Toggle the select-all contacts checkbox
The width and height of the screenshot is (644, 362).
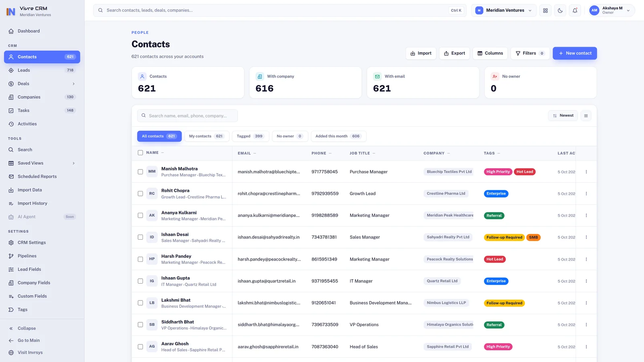(140, 153)
